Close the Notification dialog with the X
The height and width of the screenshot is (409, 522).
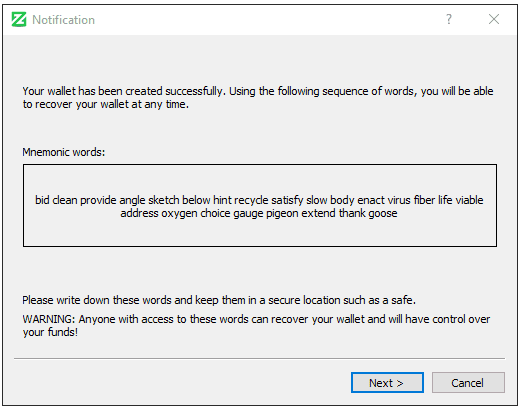(x=494, y=19)
